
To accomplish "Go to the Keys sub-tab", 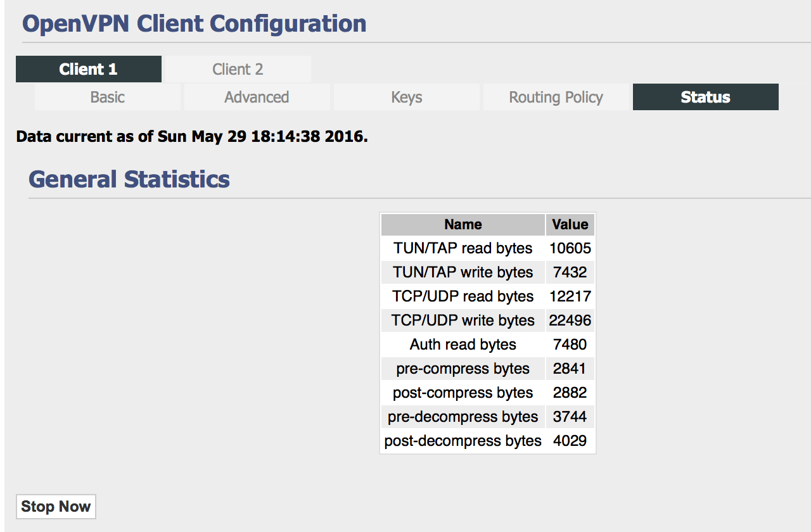I will click(406, 97).
